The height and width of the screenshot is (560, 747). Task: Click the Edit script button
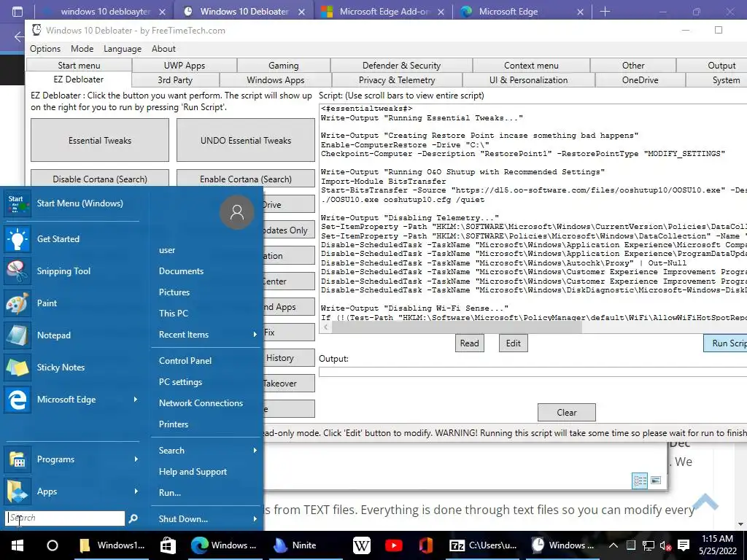click(x=513, y=343)
